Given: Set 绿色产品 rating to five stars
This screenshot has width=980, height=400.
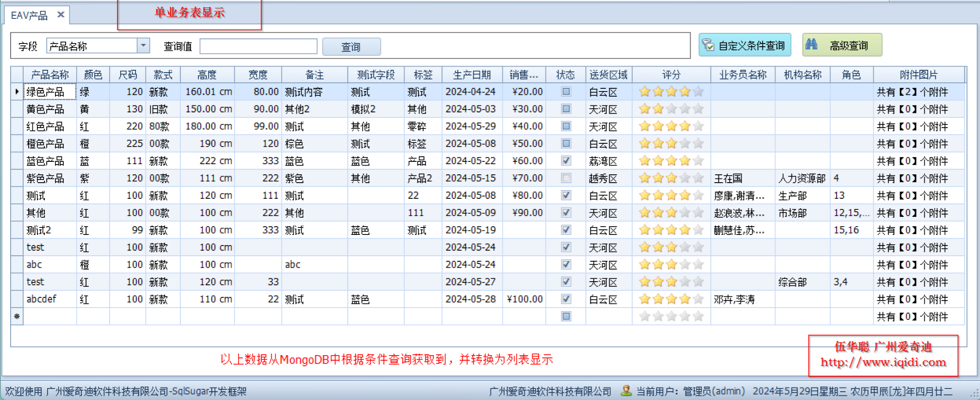Looking at the screenshot, I should [698, 92].
